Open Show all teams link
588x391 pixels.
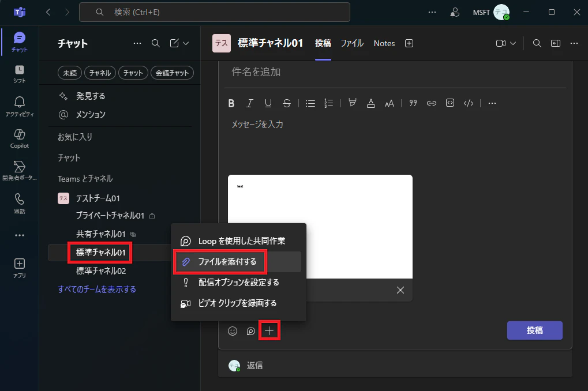(97, 290)
